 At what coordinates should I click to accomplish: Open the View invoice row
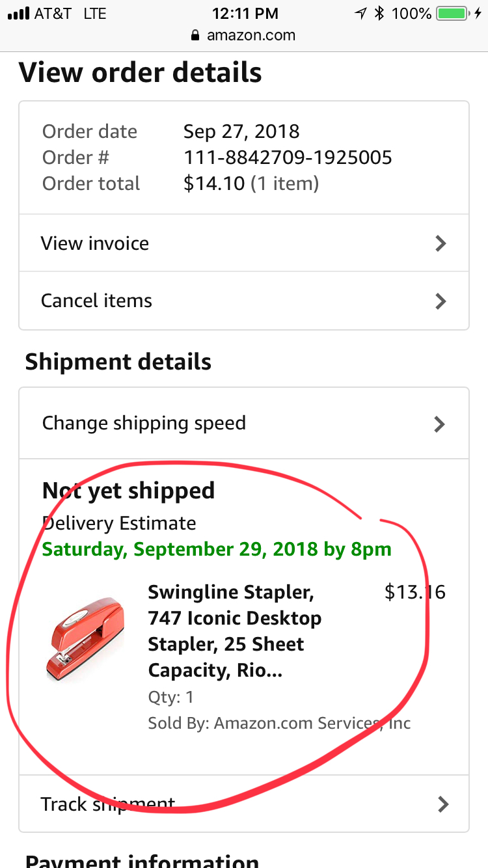click(x=95, y=243)
